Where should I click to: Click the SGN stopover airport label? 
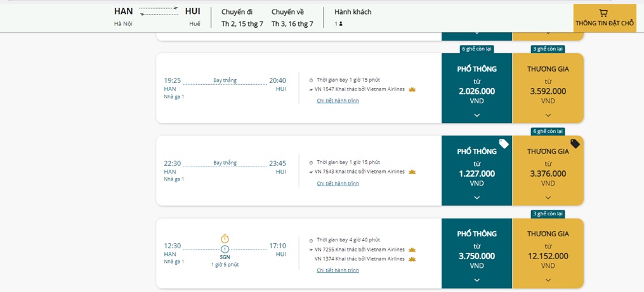[x=225, y=257]
